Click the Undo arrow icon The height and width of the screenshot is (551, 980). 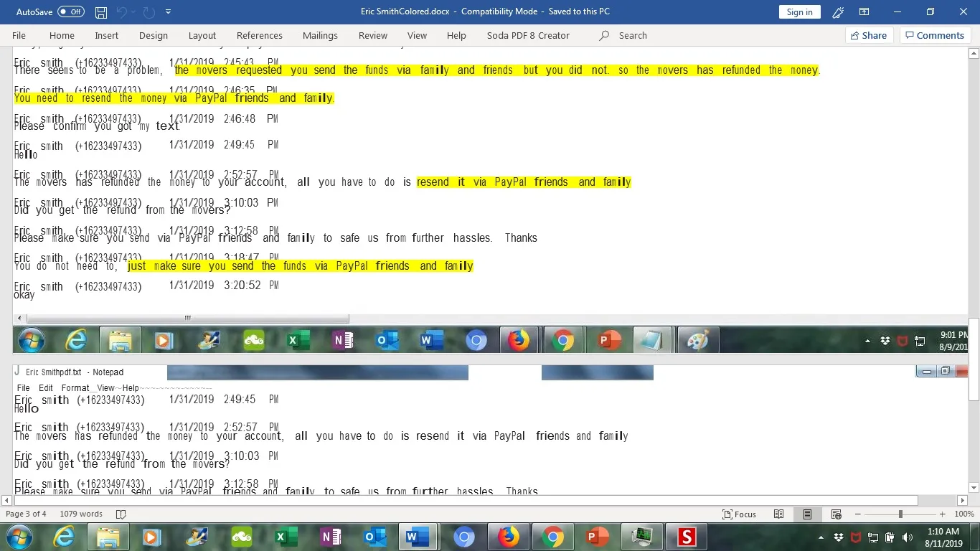(122, 12)
